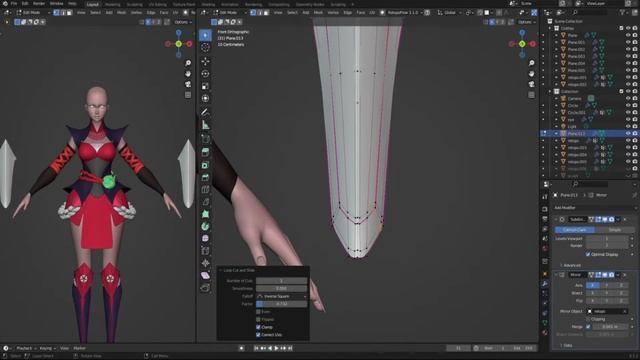640x360 pixels.
Task: Jump to timeline start
Action: tap(256, 348)
